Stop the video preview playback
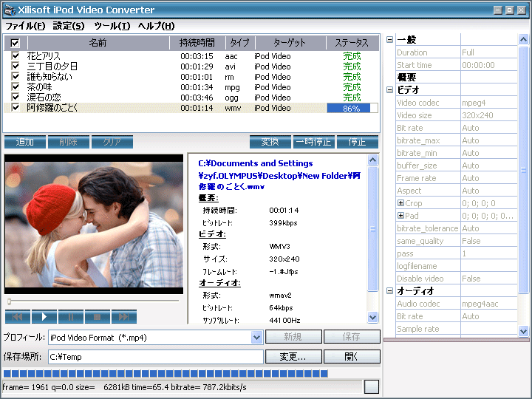Image resolution: width=532 pixels, height=399 pixels. tap(98, 316)
